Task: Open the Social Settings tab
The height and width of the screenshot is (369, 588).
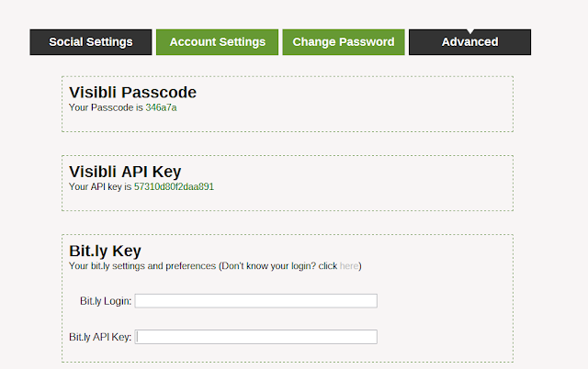Action: point(91,42)
